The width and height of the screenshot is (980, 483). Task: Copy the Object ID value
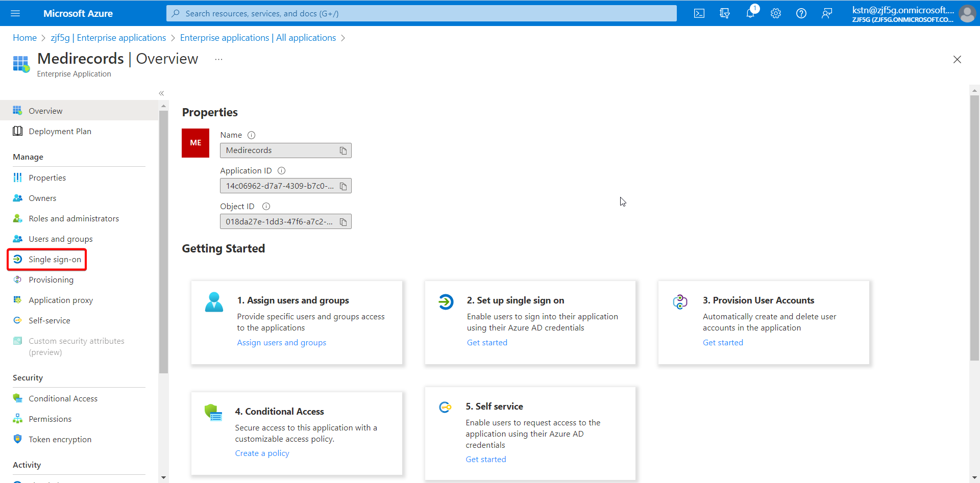click(344, 222)
